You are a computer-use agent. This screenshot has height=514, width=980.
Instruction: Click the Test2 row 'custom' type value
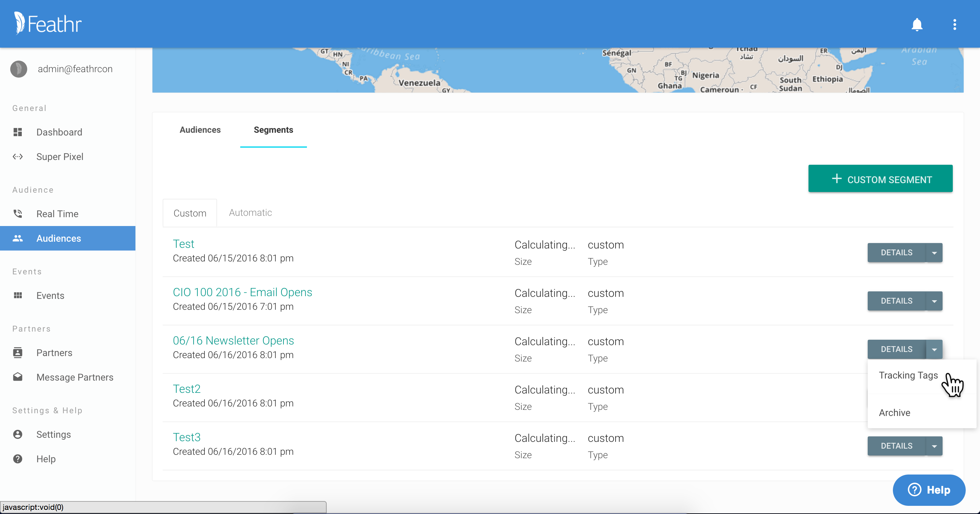click(x=606, y=390)
